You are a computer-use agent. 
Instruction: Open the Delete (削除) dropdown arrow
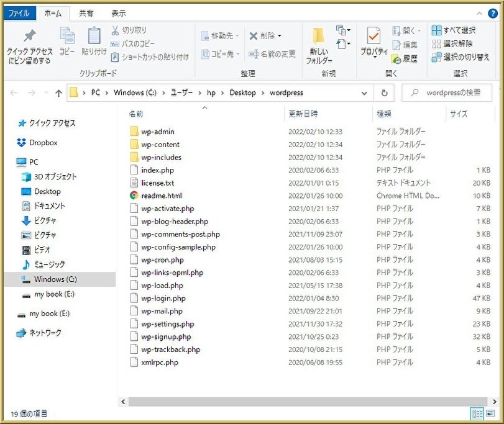(279, 35)
